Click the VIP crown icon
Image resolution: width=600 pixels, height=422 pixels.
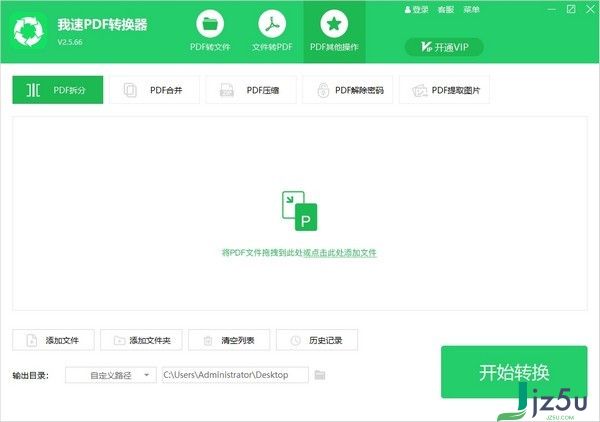coord(426,47)
